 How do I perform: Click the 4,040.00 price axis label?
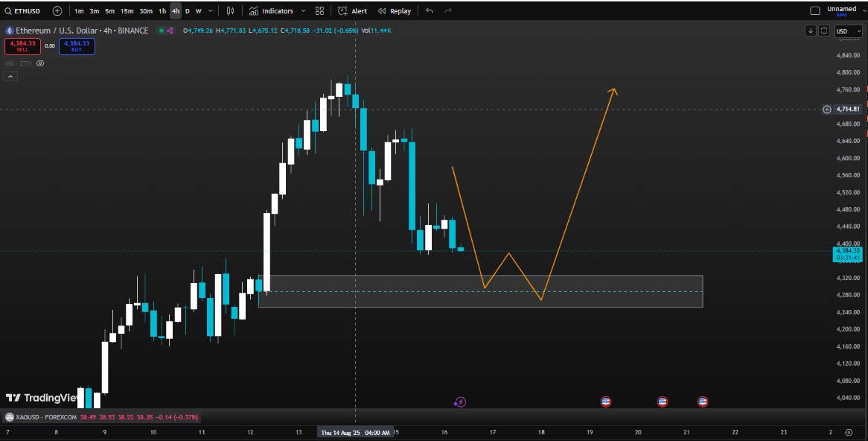pyautogui.click(x=848, y=398)
